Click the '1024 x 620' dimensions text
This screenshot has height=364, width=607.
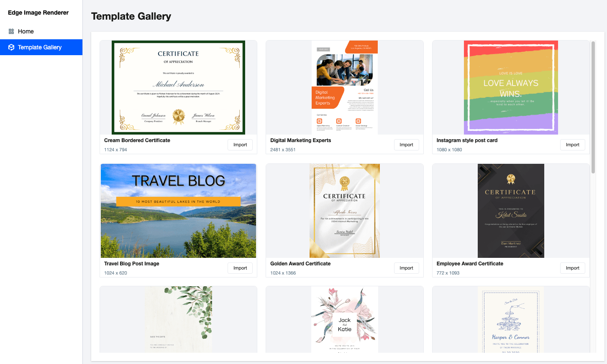[x=115, y=273]
